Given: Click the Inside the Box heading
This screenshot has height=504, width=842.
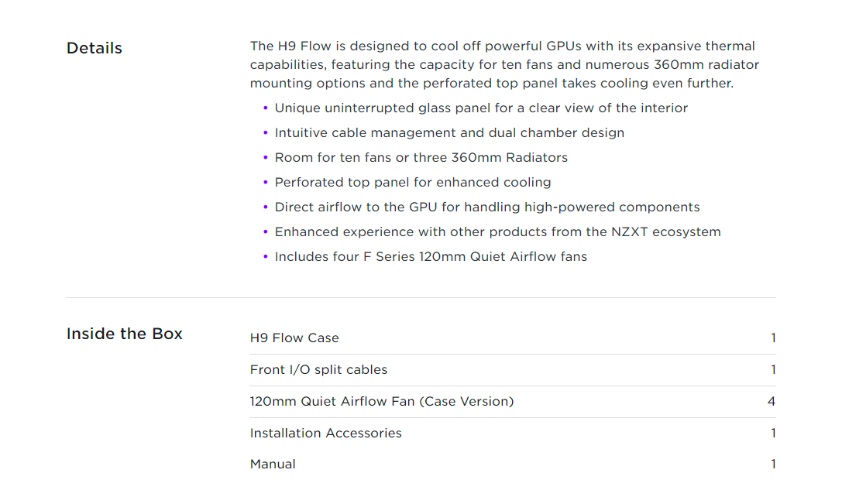Looking at the screenshot, I should tap(125, 334).
